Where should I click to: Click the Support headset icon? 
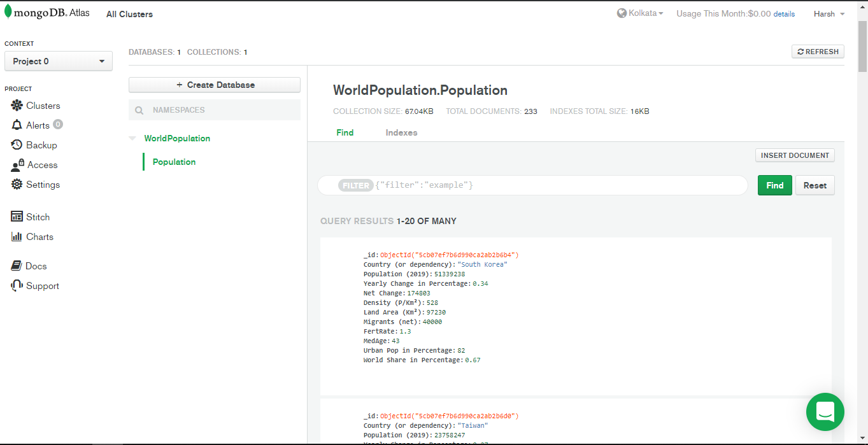(x=17, y=286)
